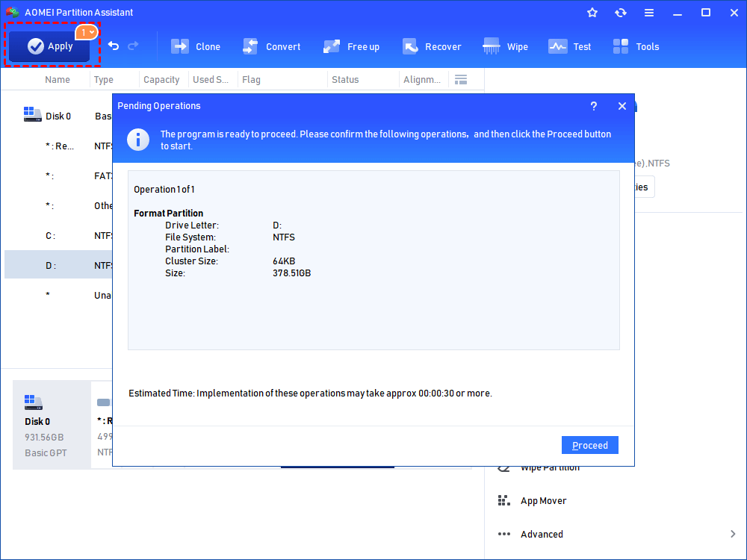Open the hamburger menu in title bar

pos(649,13)
